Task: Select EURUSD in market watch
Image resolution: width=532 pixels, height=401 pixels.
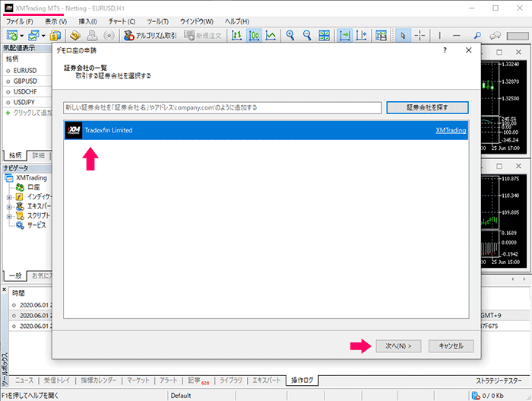Action: coord(25,71)
